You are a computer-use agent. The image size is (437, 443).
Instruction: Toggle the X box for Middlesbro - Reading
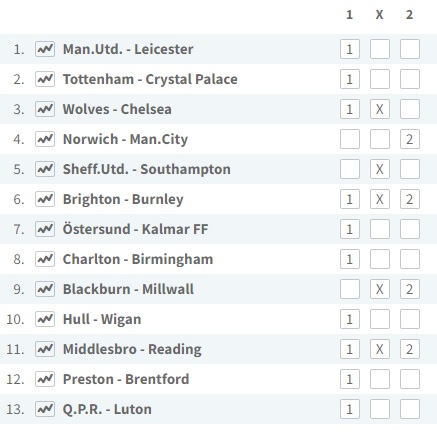click(380, 349)
